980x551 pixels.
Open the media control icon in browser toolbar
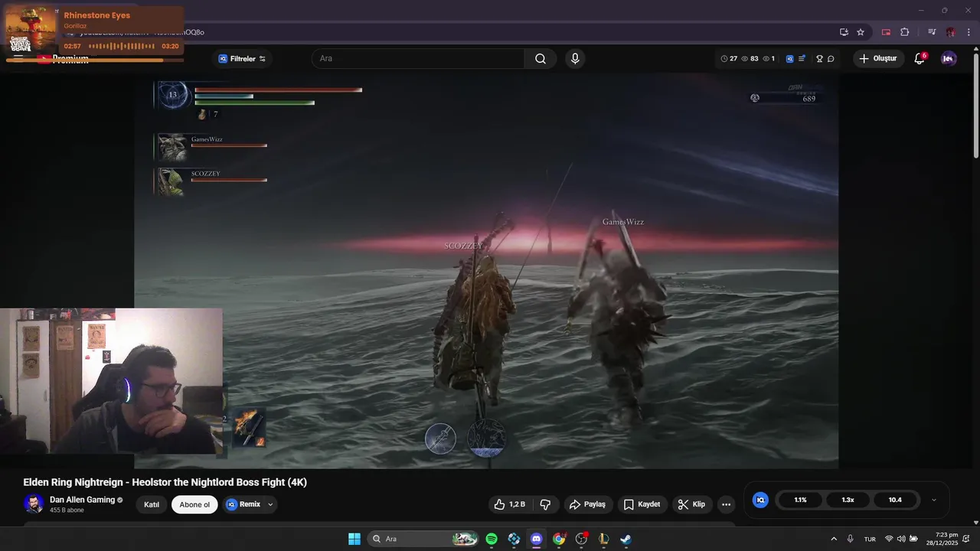[x=932, y=32]
